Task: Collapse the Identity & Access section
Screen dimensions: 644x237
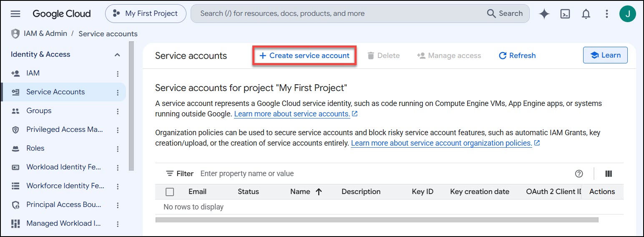Action: [x=118, y=55]
